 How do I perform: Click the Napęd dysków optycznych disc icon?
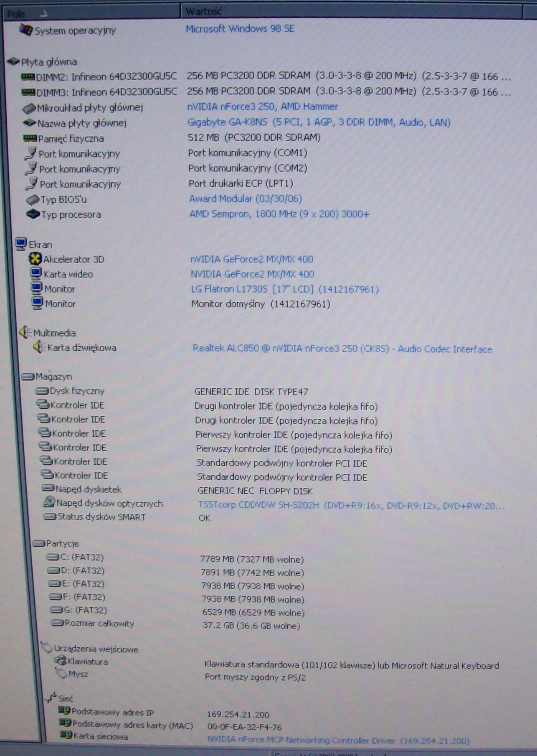49,502
